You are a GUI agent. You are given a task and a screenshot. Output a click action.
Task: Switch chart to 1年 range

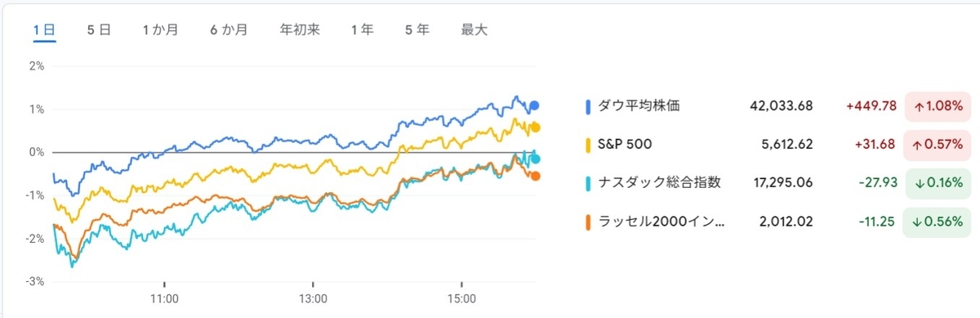[362, 29]
